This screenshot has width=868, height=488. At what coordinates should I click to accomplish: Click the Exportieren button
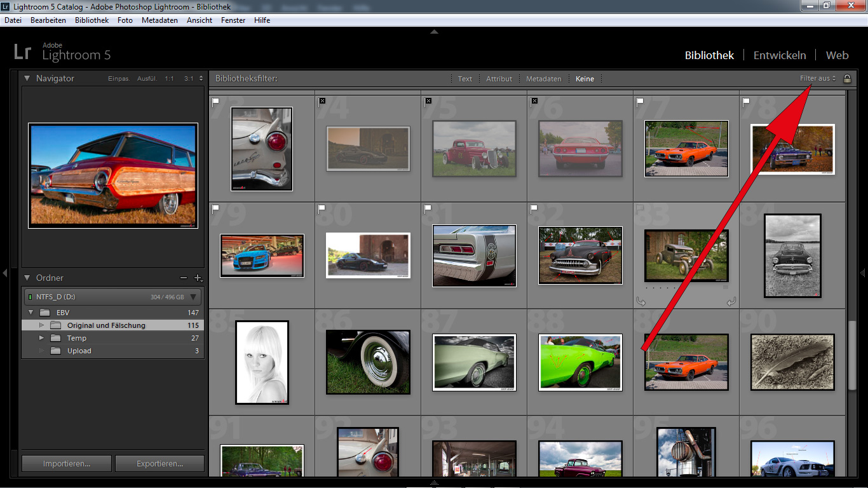(x=159, y=463)
